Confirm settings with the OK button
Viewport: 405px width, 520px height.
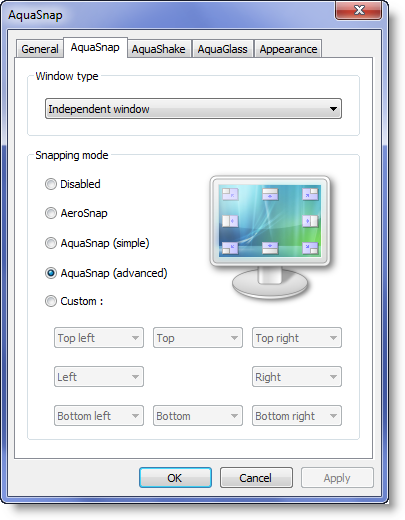coord(175,478)
